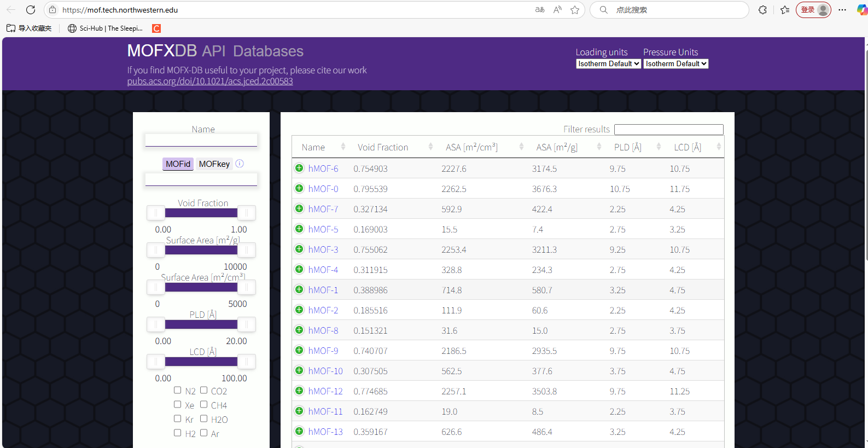
Task: Add page to favorites star icon
Action: click(575, 10)
